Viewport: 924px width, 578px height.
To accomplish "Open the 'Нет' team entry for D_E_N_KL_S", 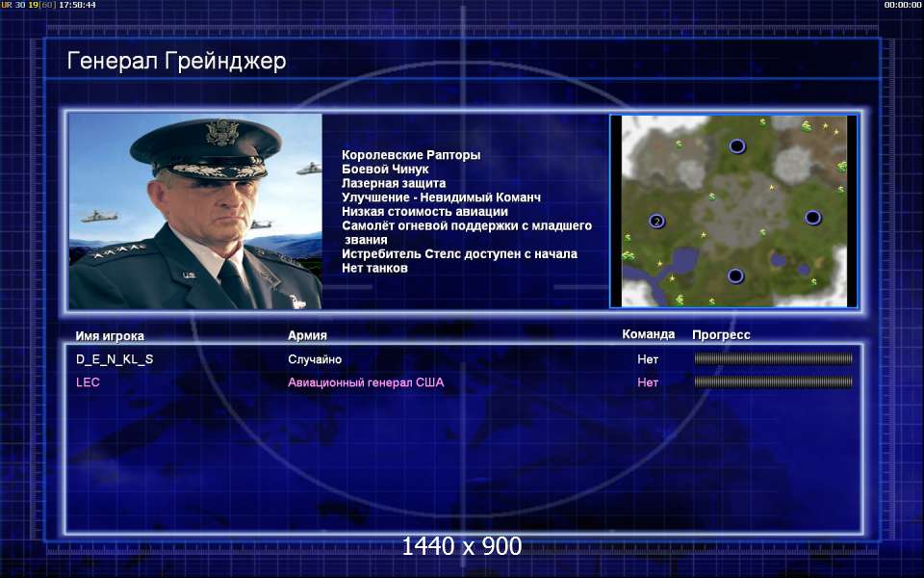I will 648,359.
